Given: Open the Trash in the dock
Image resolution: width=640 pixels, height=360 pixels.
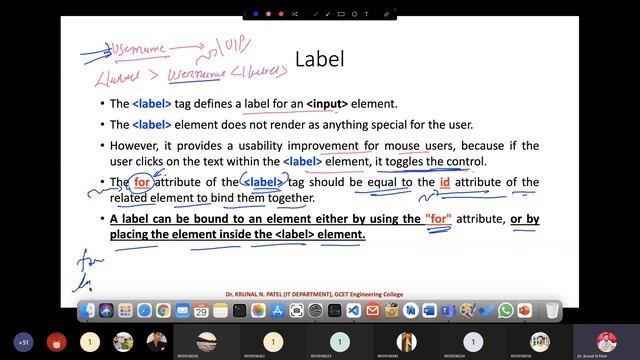Looking at the screenshot, I should click(552, 311).
